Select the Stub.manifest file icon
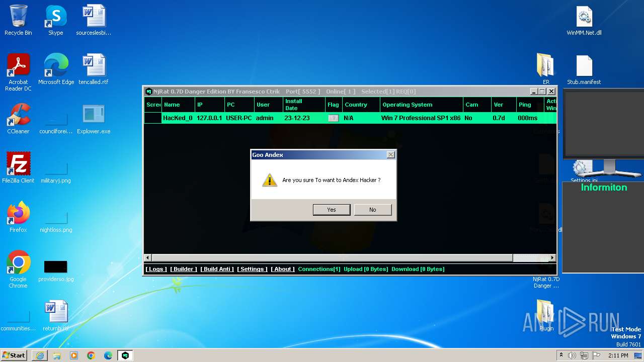This screenshot has height=362, width=644. click(x=584, y=69)
